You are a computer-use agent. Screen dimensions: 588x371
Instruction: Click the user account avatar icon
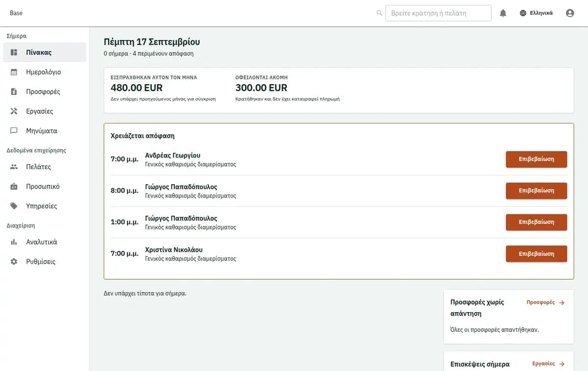(x=570, y=13)
